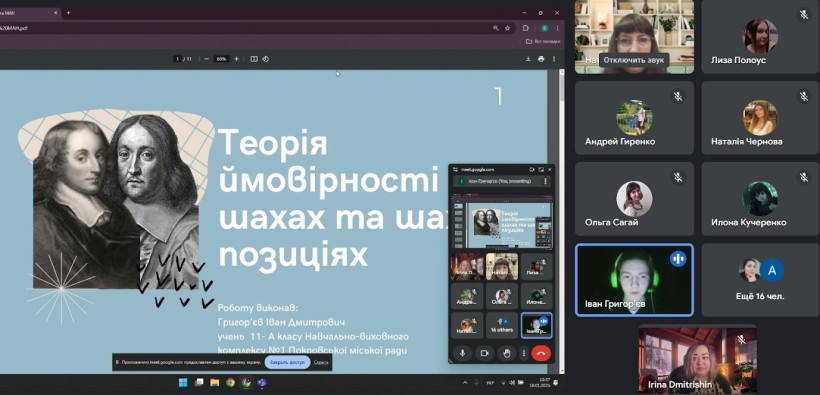Zoom out the PDF with minus icon
The width and height of the screenshot is (820, 395).
207,59
